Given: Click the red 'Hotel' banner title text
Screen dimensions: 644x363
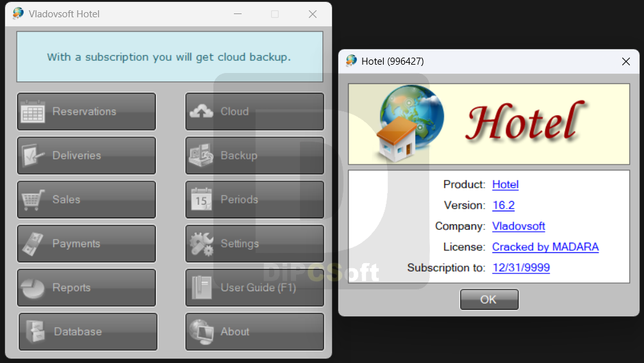Looking at the screenshot, I should [x=525, y=121].
